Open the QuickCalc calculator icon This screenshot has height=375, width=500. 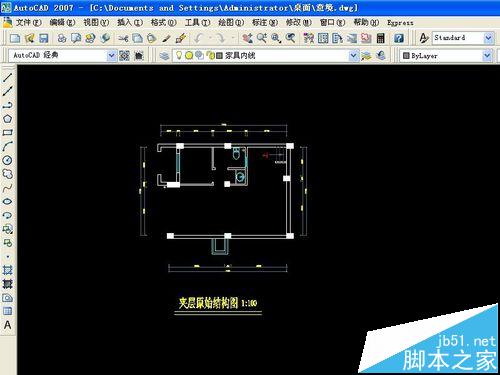click(x=380, y=38)
